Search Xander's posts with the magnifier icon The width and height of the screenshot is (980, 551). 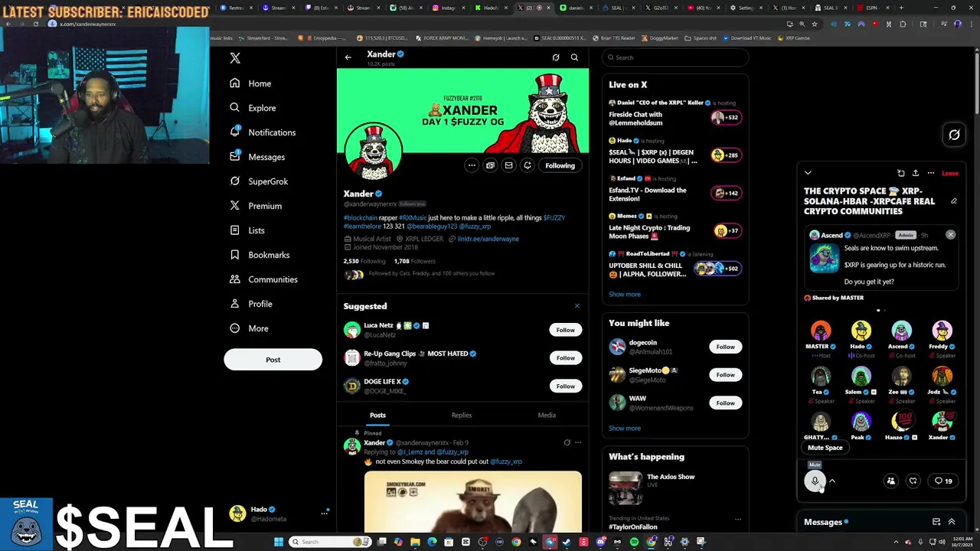point(574,57)
